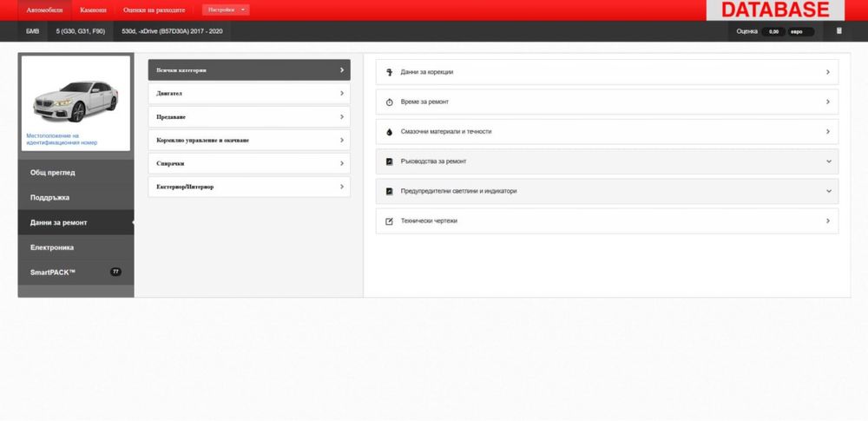Image resolution: width=868 pixels, height=421 pixels.
Task: Click the stopwatch icon beside Време за ремонт
Action: [389, 102]
